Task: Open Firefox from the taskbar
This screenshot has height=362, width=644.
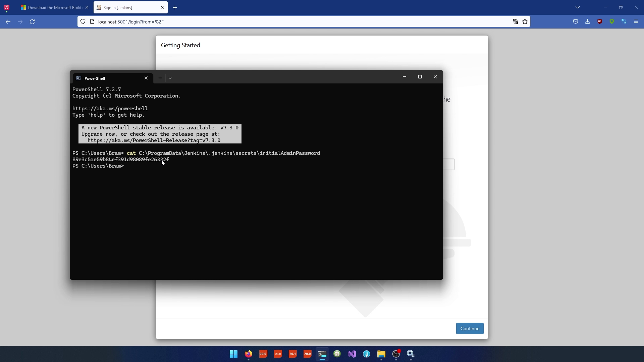Action: tap(249, 354)
